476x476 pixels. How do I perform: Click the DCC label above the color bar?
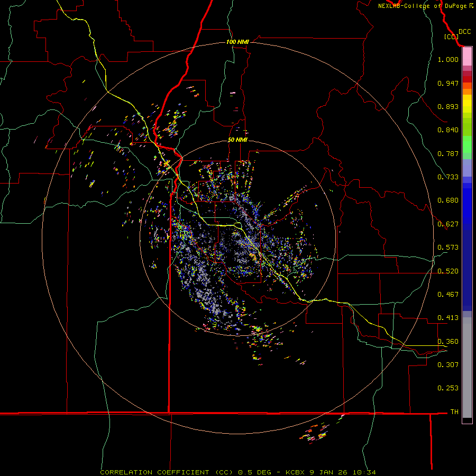click(464, 32)
